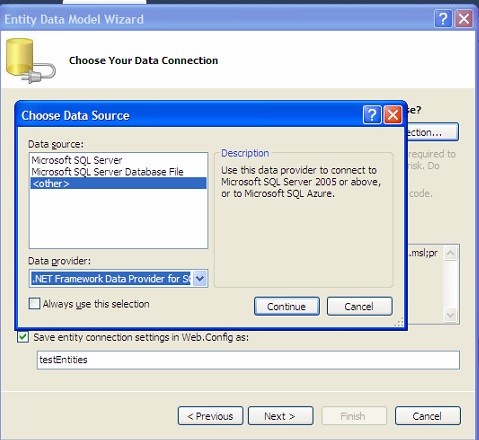
Task: Click the database plug icon in wizard header
Action: (31, 61)
